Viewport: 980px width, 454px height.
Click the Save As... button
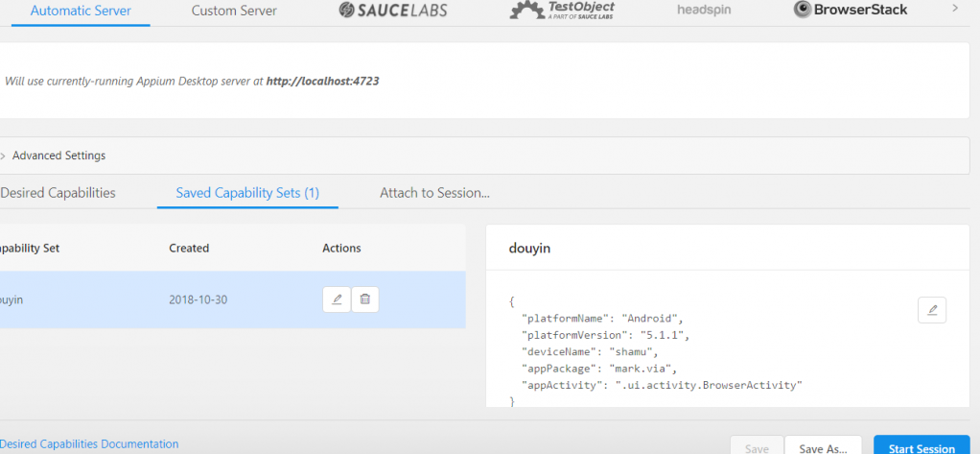coord(822,448)
